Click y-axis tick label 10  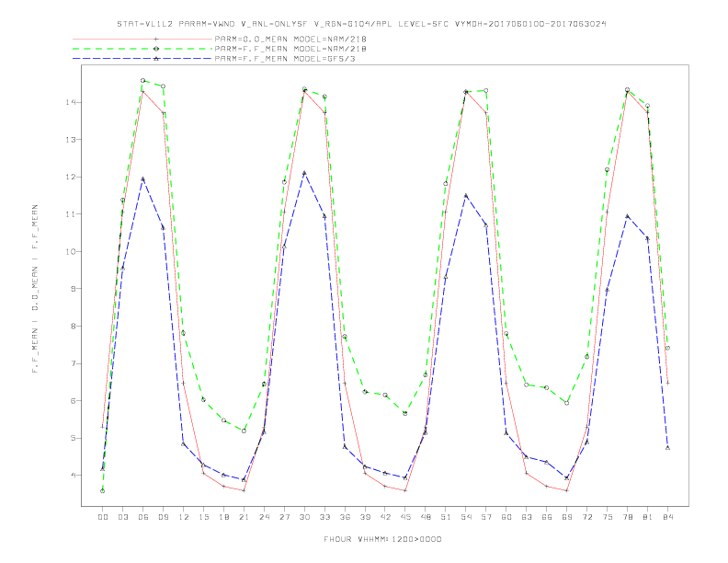[71, 251]
